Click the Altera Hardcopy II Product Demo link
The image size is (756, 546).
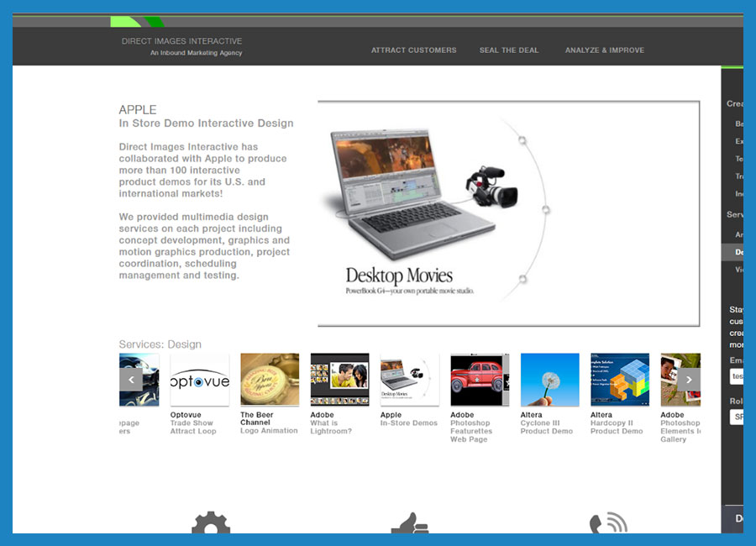617,423
